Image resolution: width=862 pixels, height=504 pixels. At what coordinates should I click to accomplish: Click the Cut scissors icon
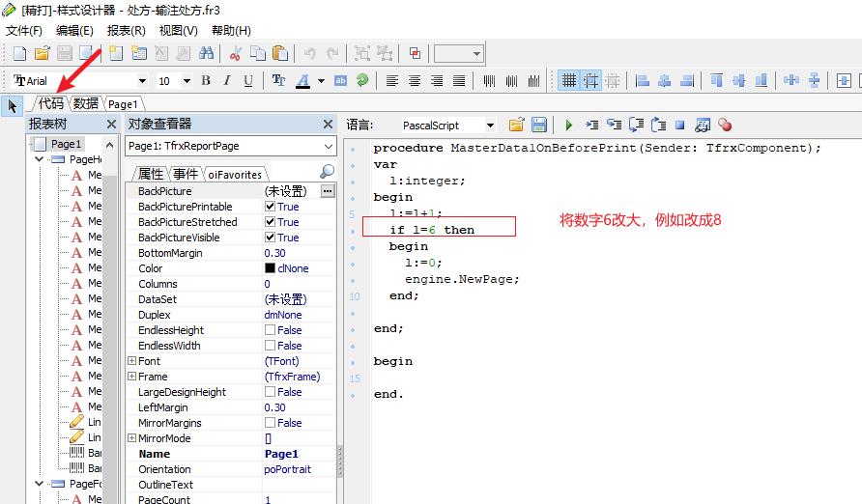[x=235, y=54]
